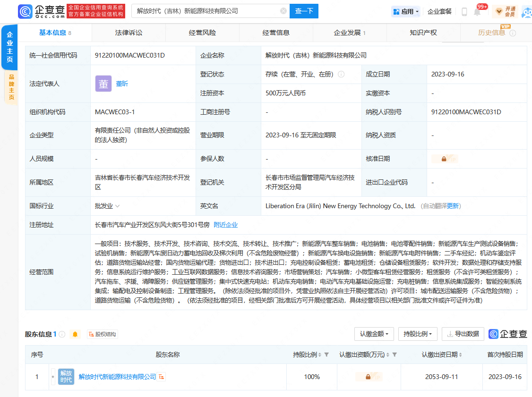This screenshot has height=397, width=532.
Task: Click the Qcc 企查查 logo
Action: (41, 11)
